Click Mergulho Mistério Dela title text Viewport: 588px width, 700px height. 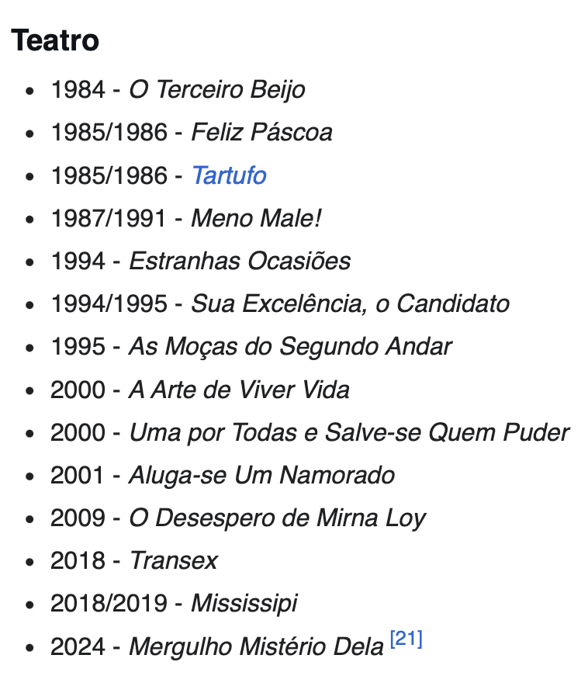click(x=256, y=646)
